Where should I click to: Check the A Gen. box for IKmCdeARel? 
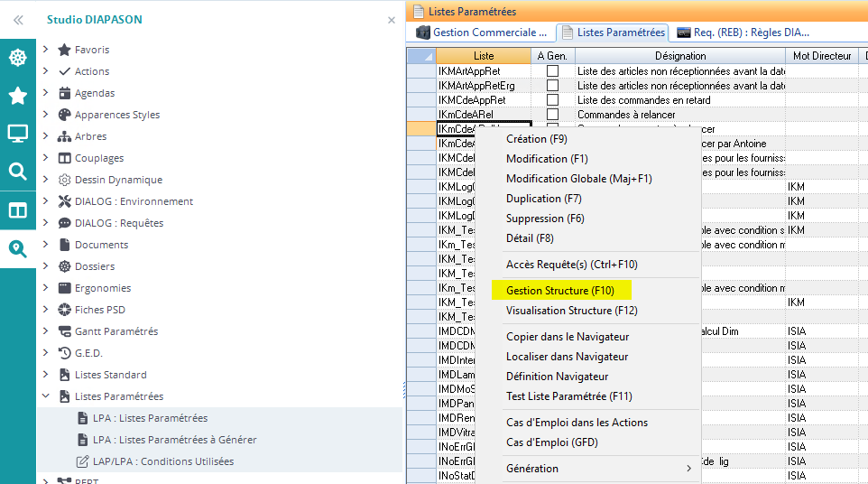(552, 115)
